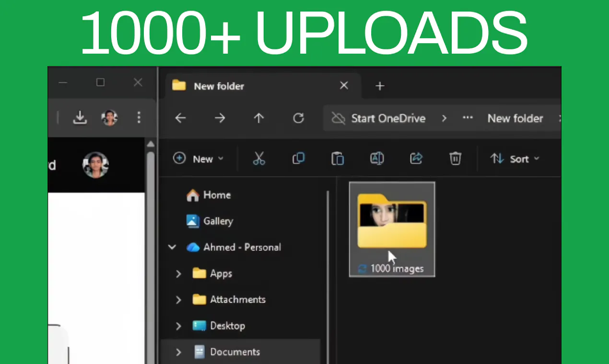Select the 1000 images folder thumbnail
Viewport: 609px width, 364px height.
pos(392,220)
